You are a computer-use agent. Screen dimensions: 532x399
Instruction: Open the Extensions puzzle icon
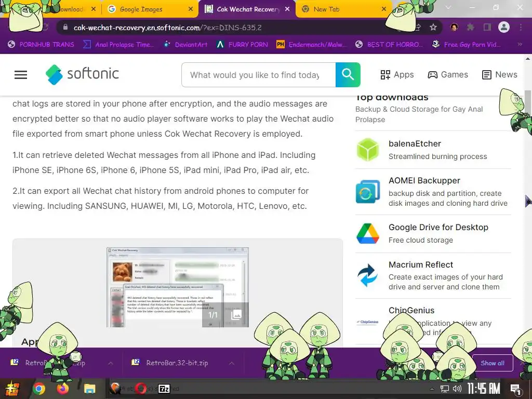coord(470,27)
